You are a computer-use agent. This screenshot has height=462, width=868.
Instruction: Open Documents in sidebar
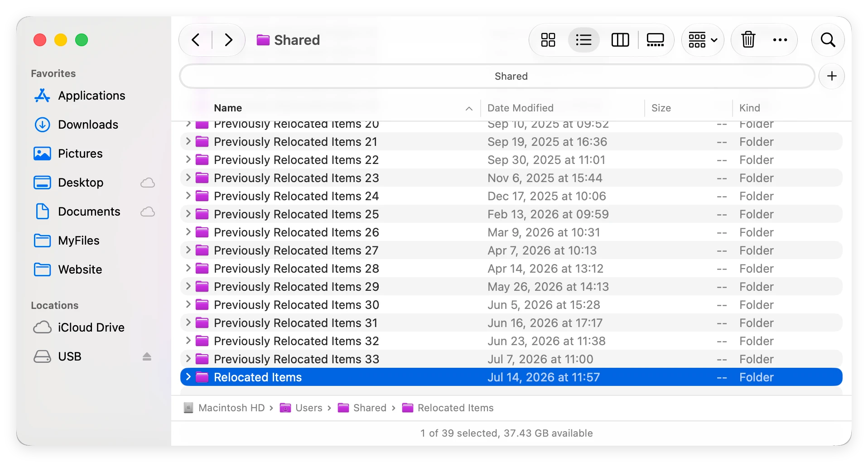pyautogui.click(x=77, y=212)
